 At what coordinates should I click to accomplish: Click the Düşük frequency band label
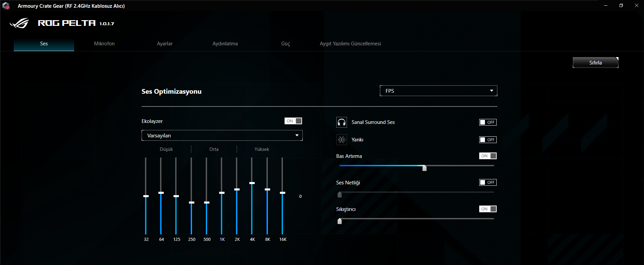166,149
